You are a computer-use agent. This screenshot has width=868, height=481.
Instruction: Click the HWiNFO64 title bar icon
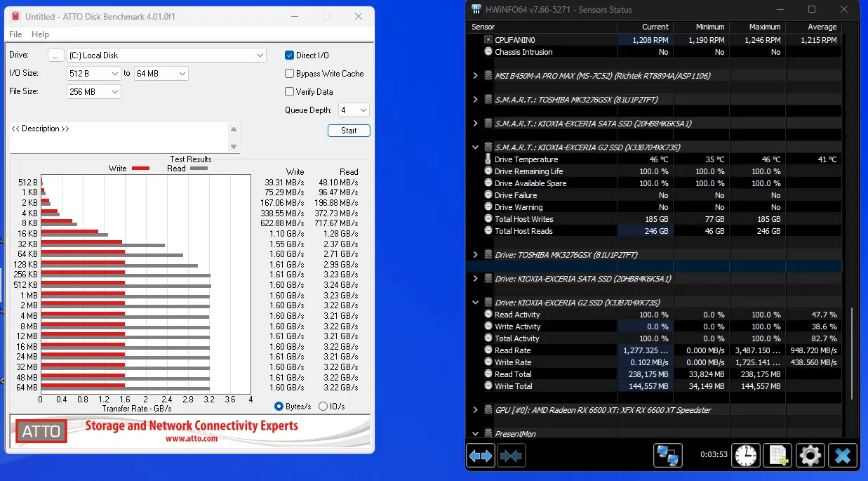(x=476, y=10)
